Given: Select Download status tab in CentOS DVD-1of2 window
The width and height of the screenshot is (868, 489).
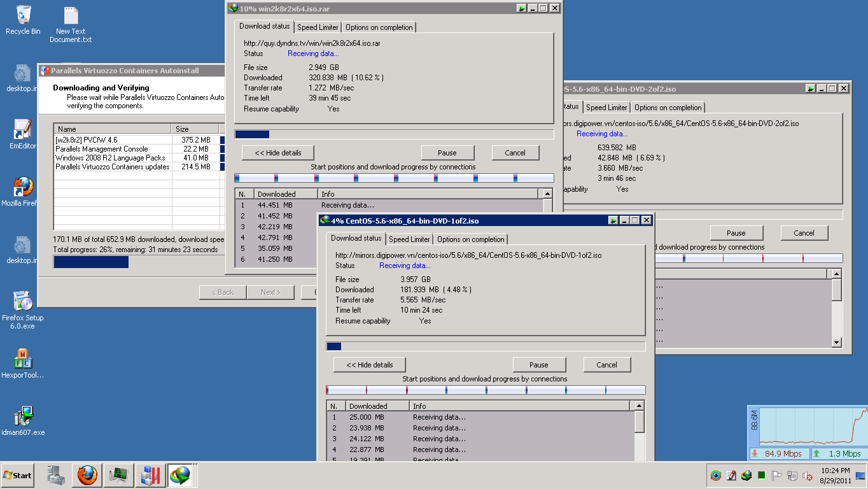Looking at the screenshot, I should pyautogui.click(x=356, y=238).
